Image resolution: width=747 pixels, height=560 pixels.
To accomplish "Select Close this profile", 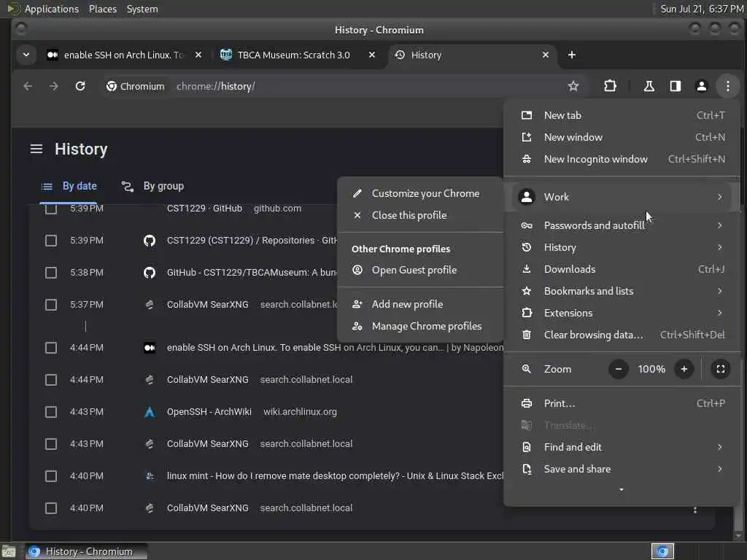I will (x=420, y=215).
